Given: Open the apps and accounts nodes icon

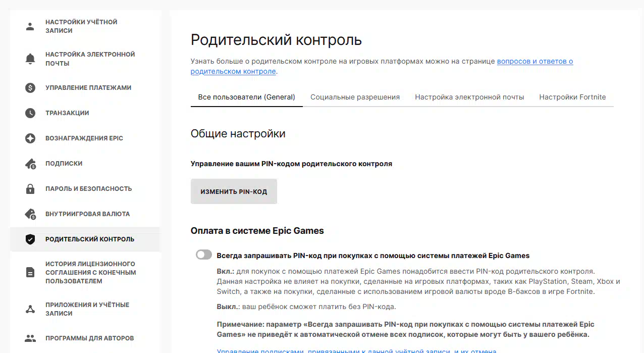Looking at the screenshot, I should (x=30, y=309).
